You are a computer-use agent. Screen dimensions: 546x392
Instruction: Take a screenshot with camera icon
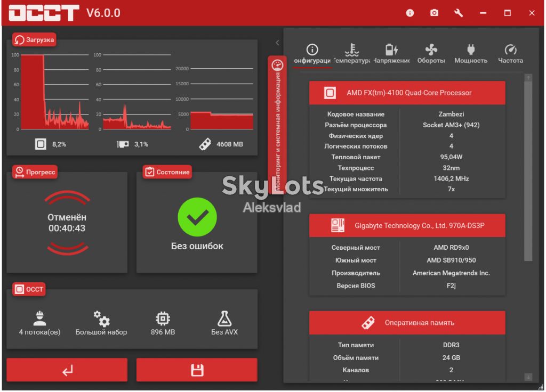[434, 13]
